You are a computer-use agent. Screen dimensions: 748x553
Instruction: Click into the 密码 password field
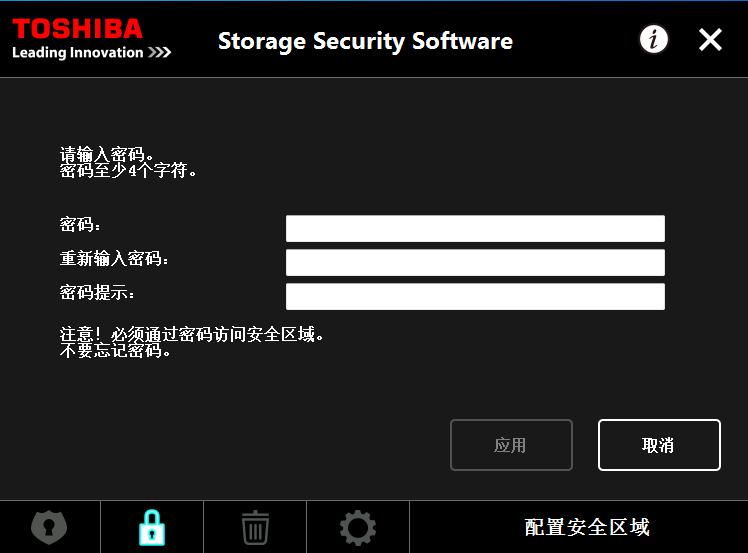pos(475,229)
